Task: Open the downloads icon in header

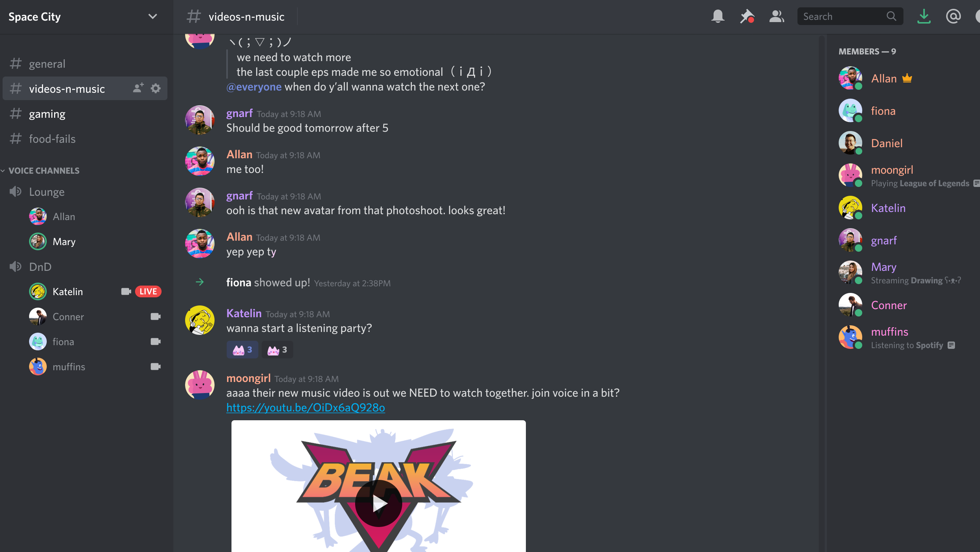Action: click(x=924, y=16)
